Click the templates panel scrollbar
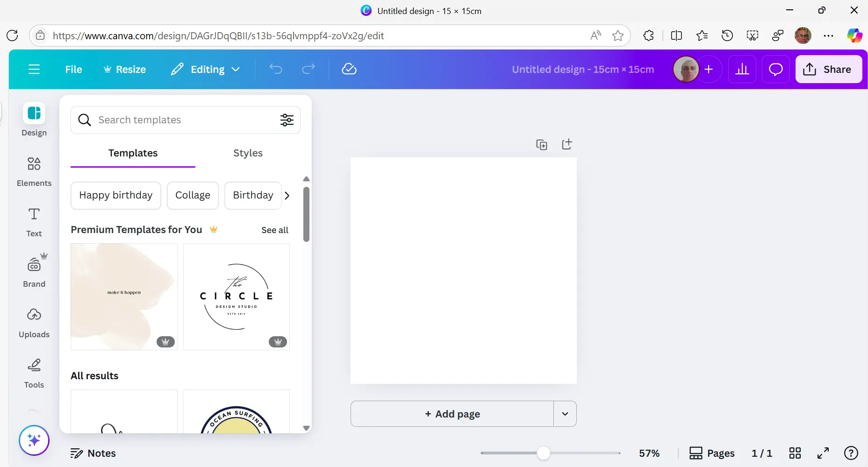 [306, 215]
